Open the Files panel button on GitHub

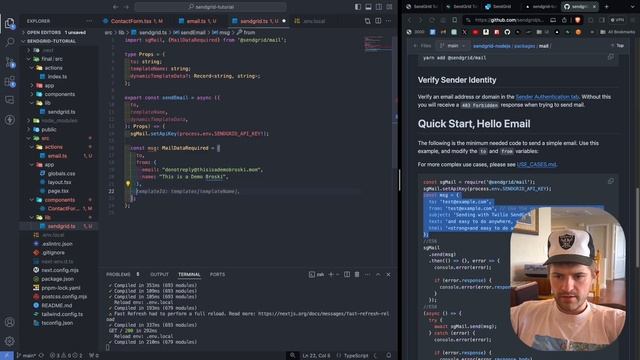pos(422,46)
